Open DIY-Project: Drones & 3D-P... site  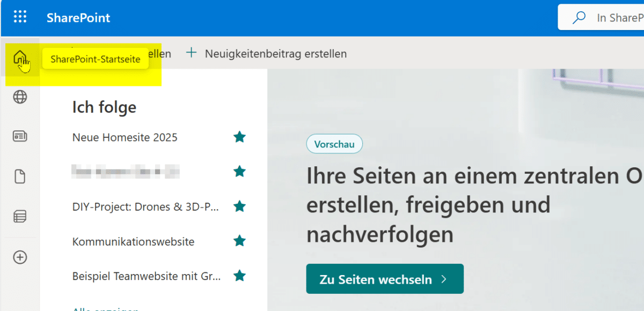(145, 207)
